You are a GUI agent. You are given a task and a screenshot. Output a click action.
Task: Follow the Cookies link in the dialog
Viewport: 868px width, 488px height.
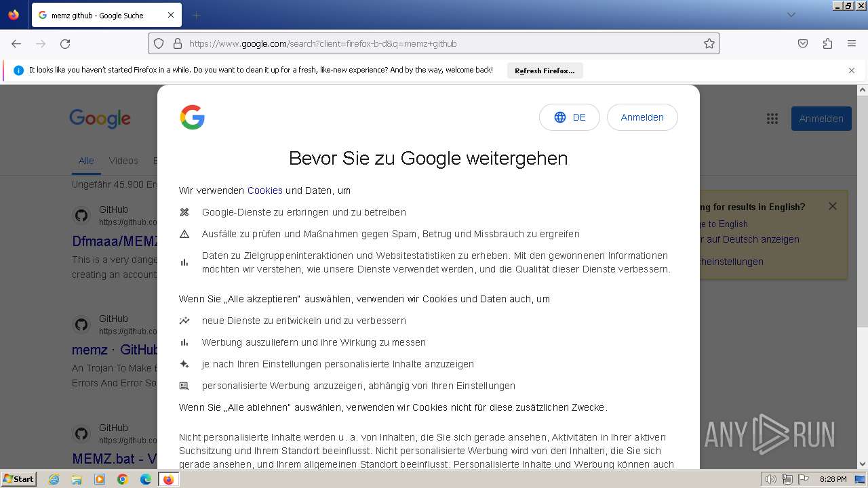click(x=264, y=190)
